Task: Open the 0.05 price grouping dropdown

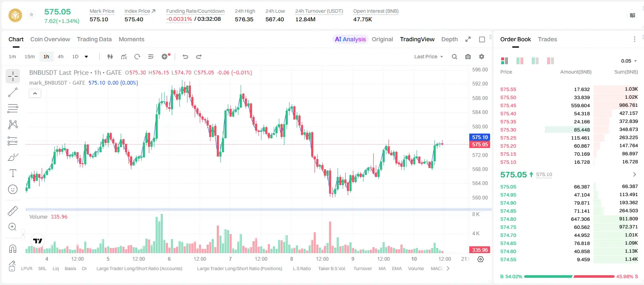Action: click(629, 61)
